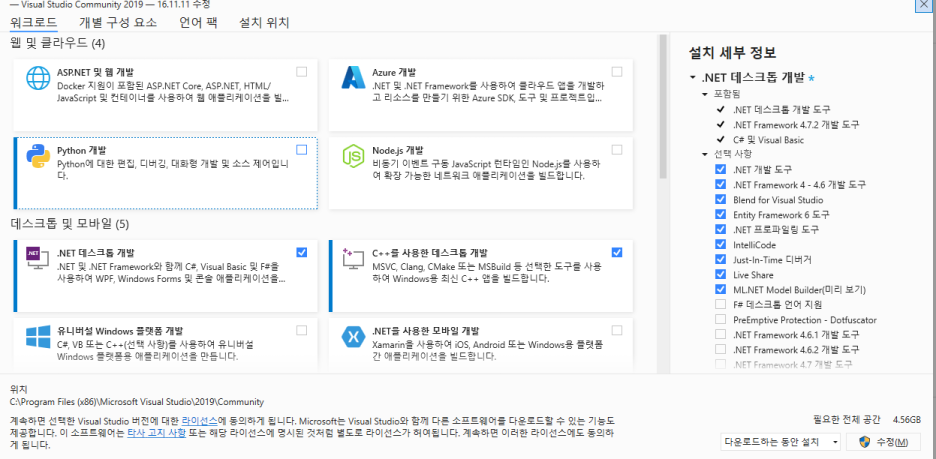Click the Python development snake icon

pyautogui.click(x=38, y=156)
